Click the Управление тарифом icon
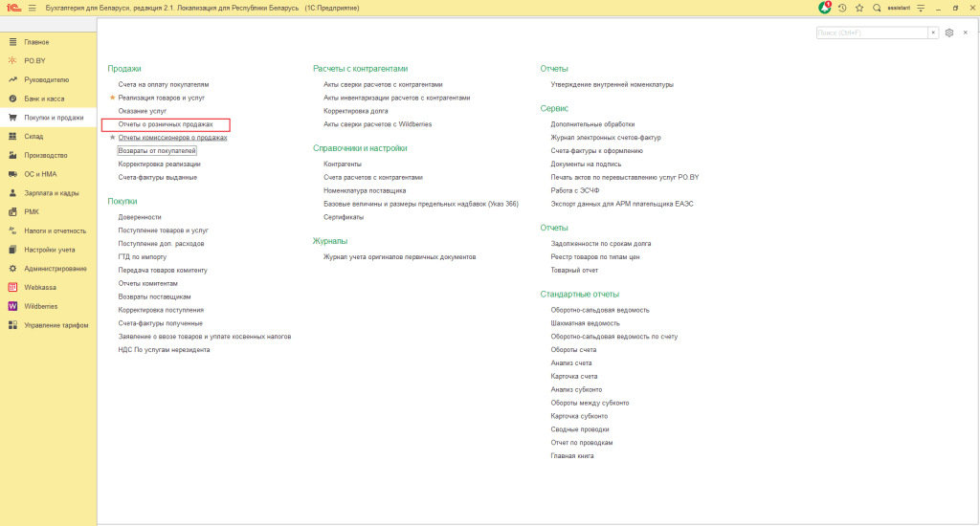This screenshot has width=980, height=526. [12, 325]
